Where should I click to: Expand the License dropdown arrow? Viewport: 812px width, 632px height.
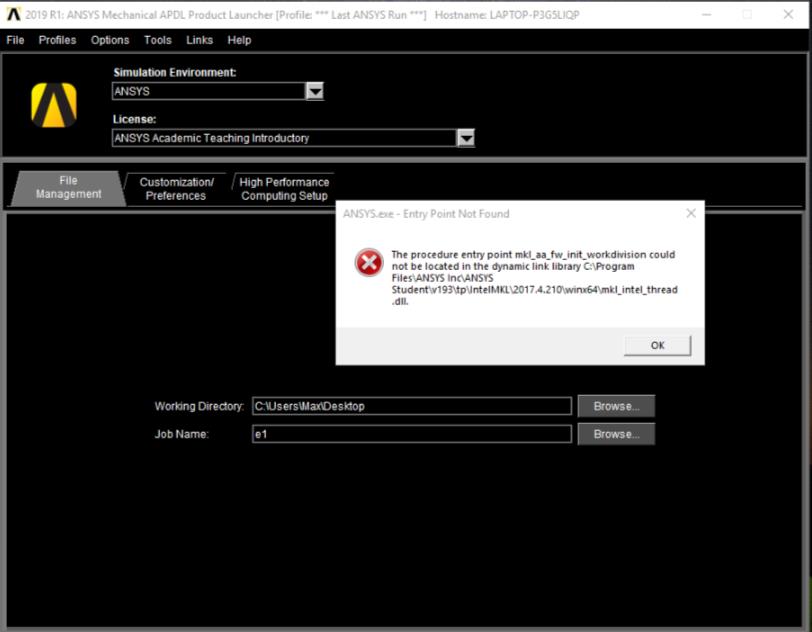click(466, 138)
